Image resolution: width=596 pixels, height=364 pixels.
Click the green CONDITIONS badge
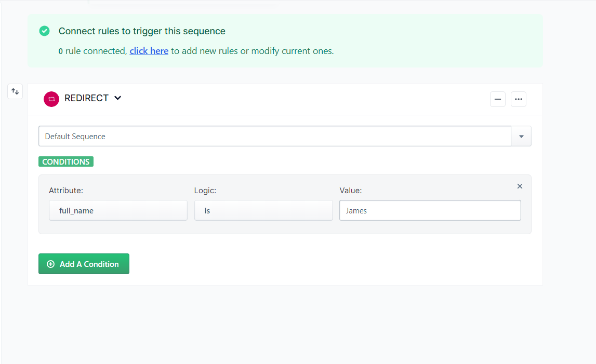(66, 162)
